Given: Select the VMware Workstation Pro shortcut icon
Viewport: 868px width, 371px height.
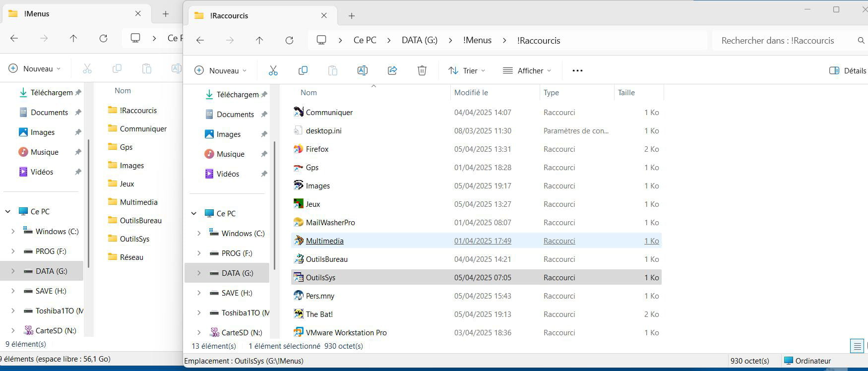Looking at the screenshot, I should click(x=298, y=332).
